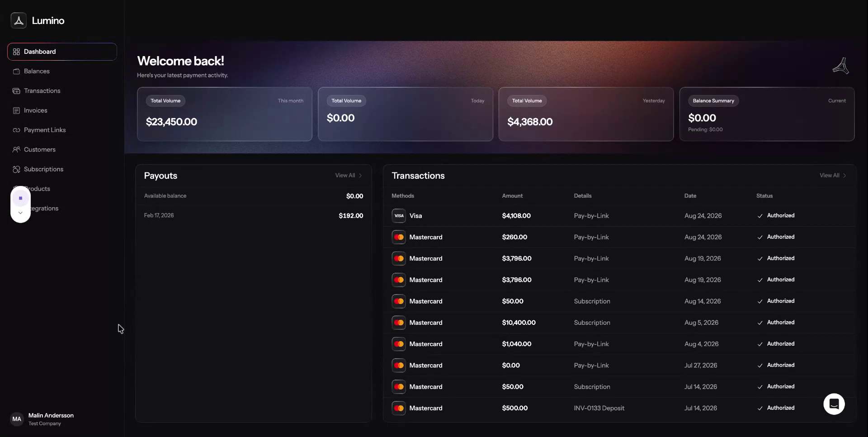Image resolution: width=868 pixels, height=437 pixels.
Task: Click the Aug 5, 2026 date cell
Action: pos(701,323)
